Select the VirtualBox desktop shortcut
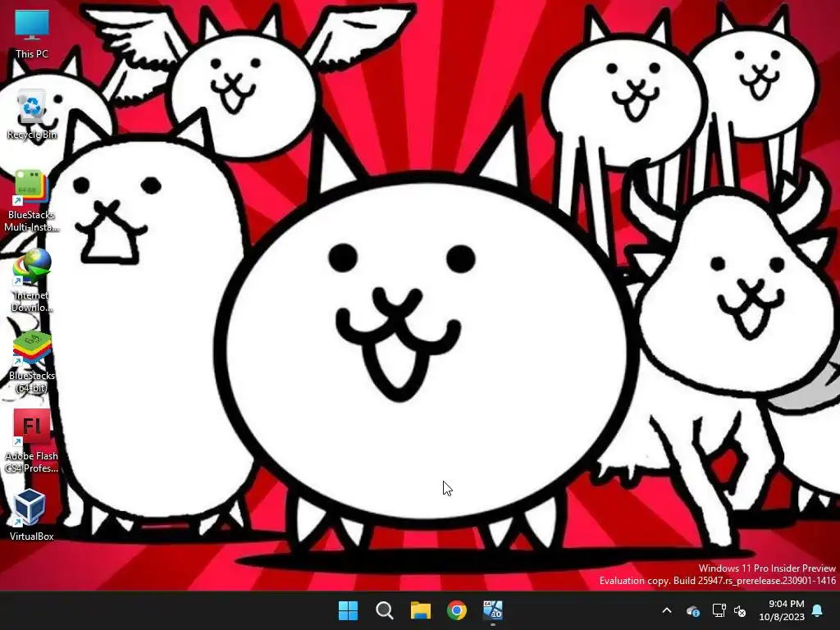Screen dimensions: 840x630 point(32,515)
